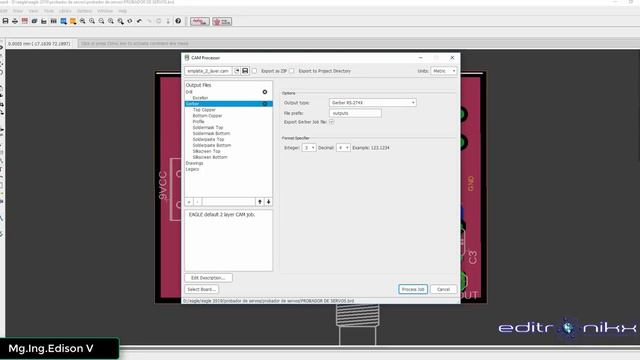Select the Silkscreen Top output
The width and height of the screenshot is (640, 360).
[207, 151]
